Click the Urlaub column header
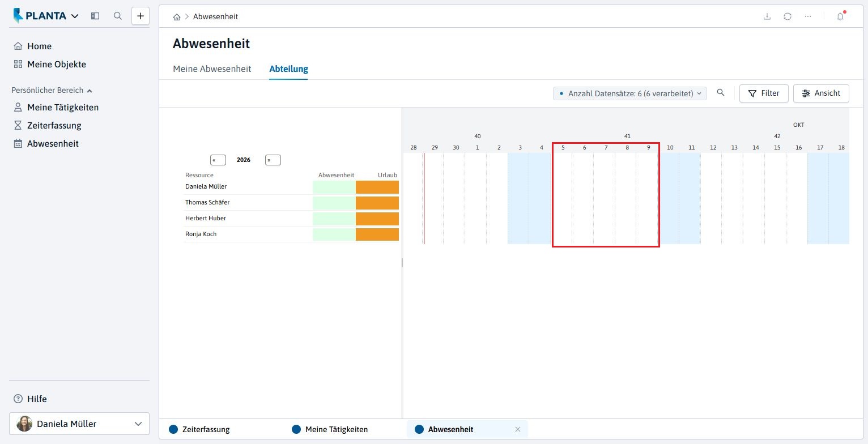 coord(388,176)
